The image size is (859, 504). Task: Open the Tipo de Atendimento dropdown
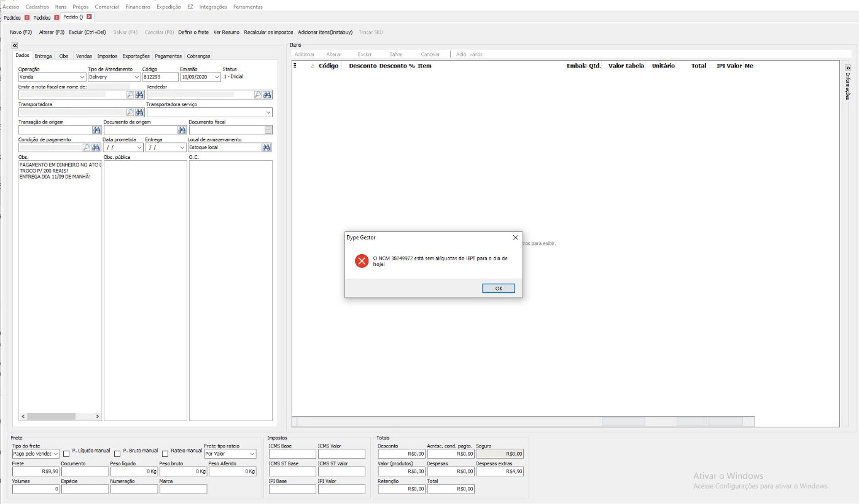pyautogui.click(x=137, y=77)
